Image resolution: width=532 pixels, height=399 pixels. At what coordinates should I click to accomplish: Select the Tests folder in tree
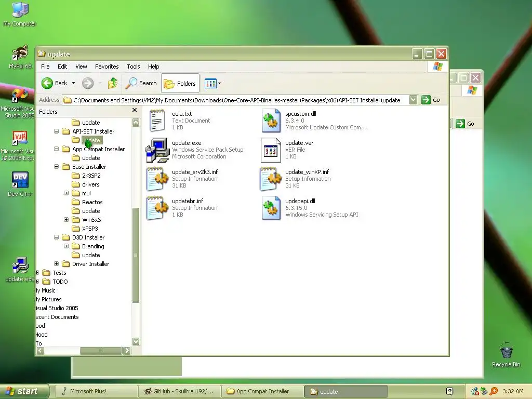click(x=54, y=272)
